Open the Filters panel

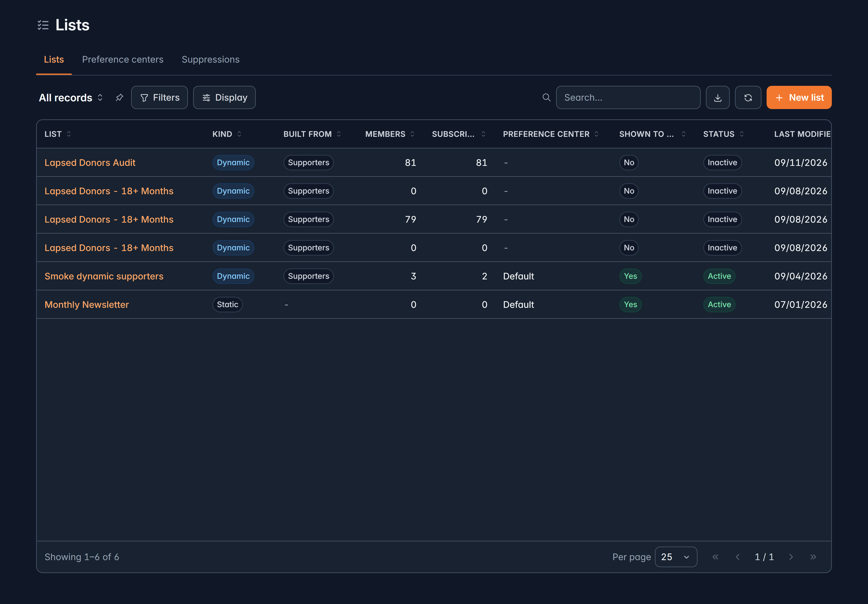159,97
